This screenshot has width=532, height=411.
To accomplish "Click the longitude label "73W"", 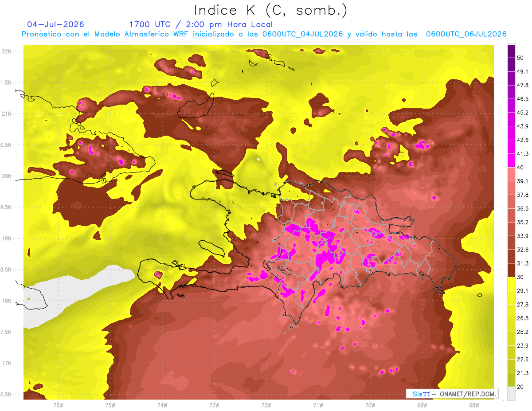I will 214,405.
